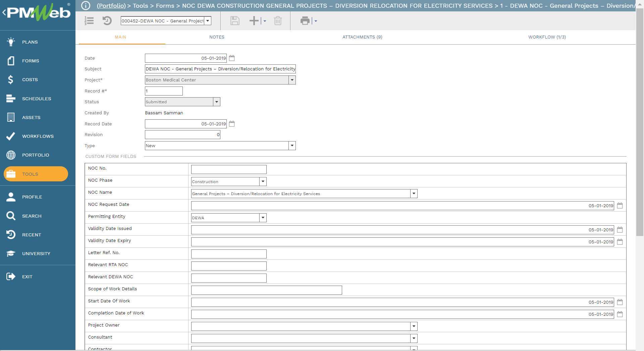Click into the Relevant RTA NOC field

[x=229, y=266]
